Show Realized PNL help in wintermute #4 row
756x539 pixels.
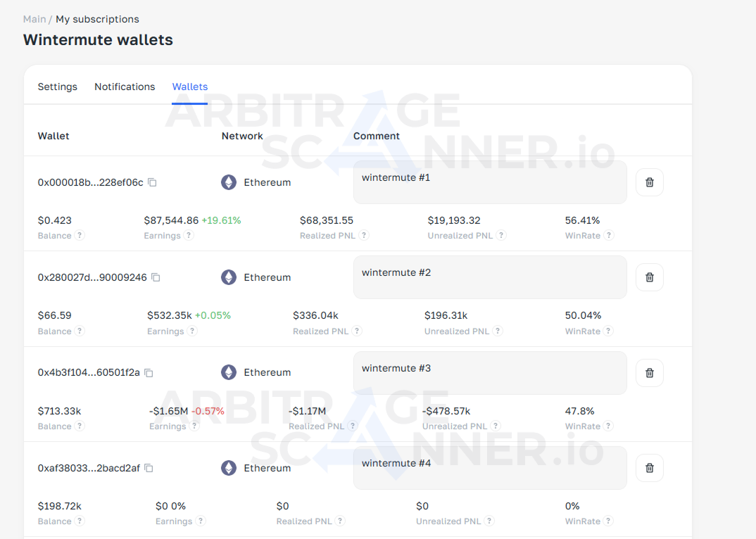(341, 521)
